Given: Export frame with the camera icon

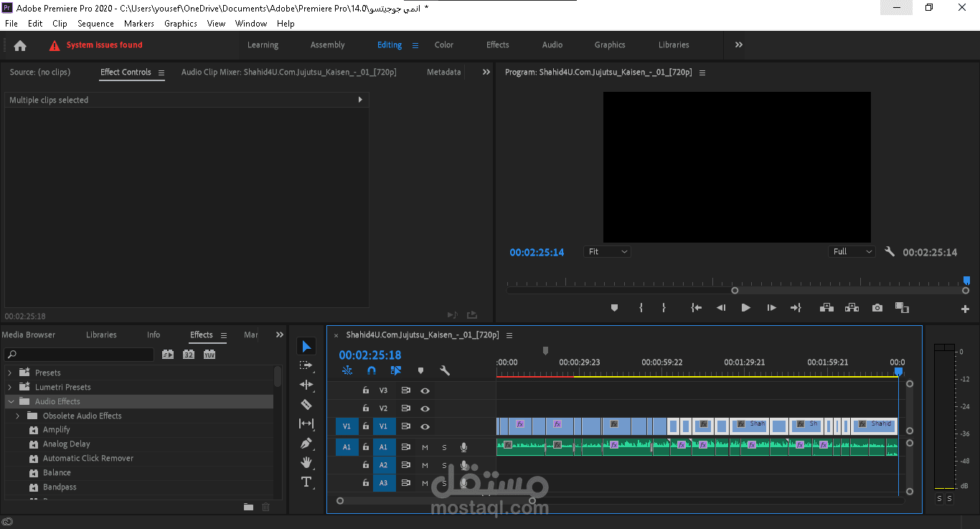Looking at the screenshot, I should tap(877, 308).
